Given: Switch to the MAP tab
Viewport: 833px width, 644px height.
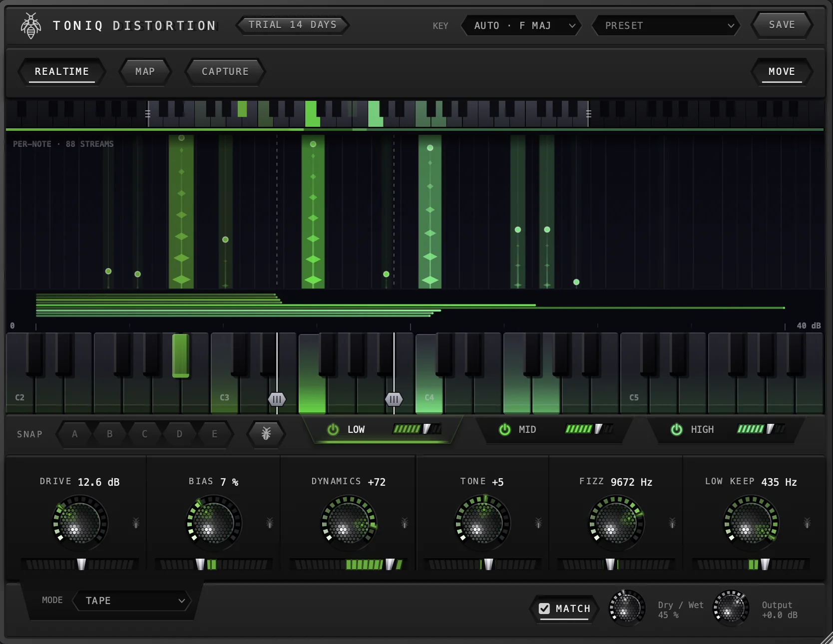Looking at the screenshot, I should point(145,71).
